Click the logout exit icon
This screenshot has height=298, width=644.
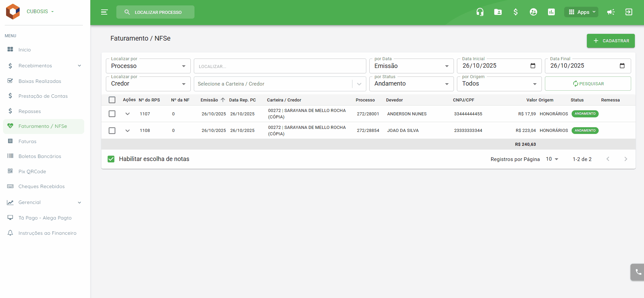tap(629, 12)
